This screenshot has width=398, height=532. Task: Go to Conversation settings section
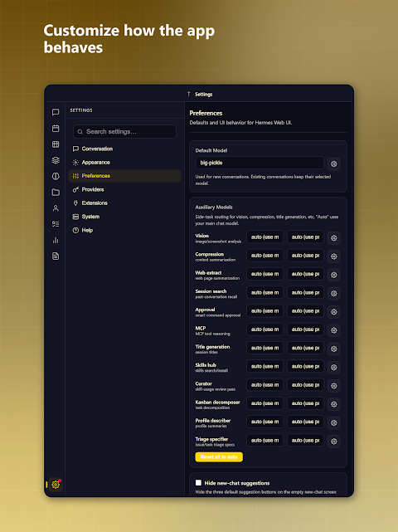[x=124, y=149]
